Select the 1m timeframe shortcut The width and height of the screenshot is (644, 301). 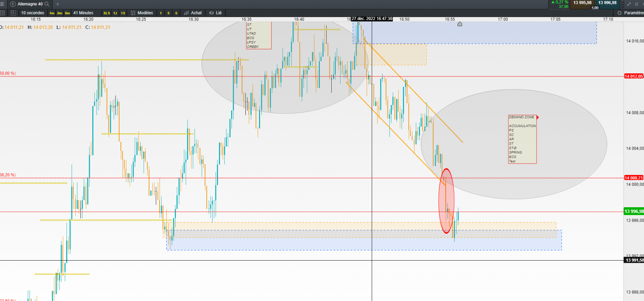[x=52, y=13]
